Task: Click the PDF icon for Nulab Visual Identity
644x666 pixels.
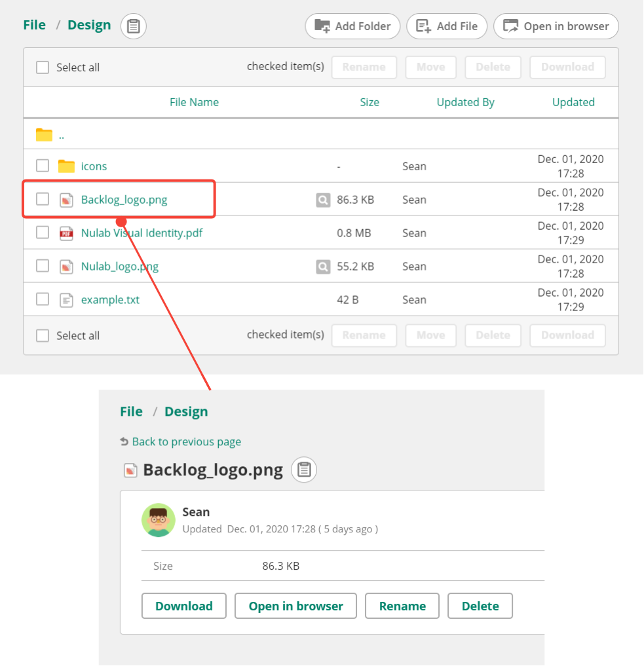Action: coord(66,233)
